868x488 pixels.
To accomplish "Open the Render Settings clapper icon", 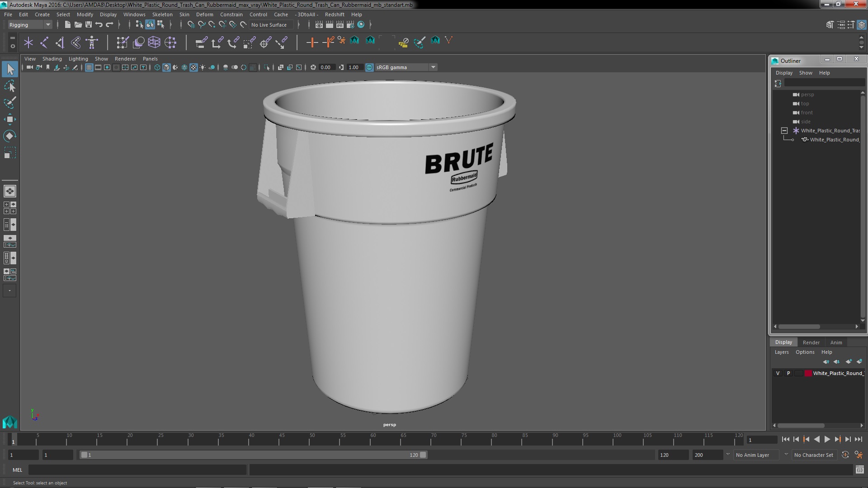I will 350,25.
